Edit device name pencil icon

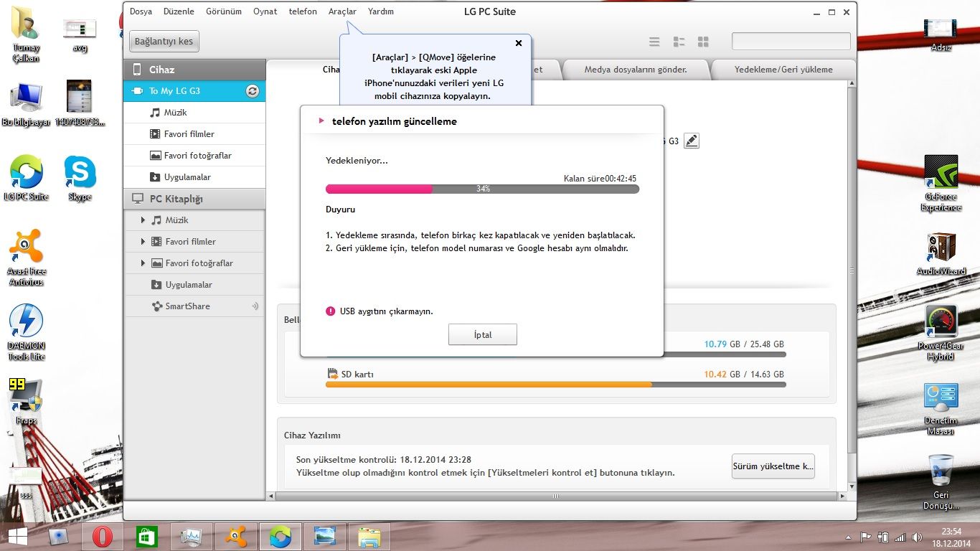(691, 141)
